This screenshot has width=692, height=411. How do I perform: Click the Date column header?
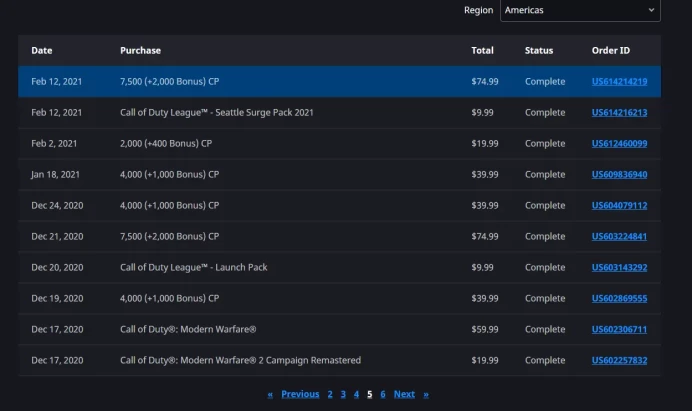click(41, 50)
